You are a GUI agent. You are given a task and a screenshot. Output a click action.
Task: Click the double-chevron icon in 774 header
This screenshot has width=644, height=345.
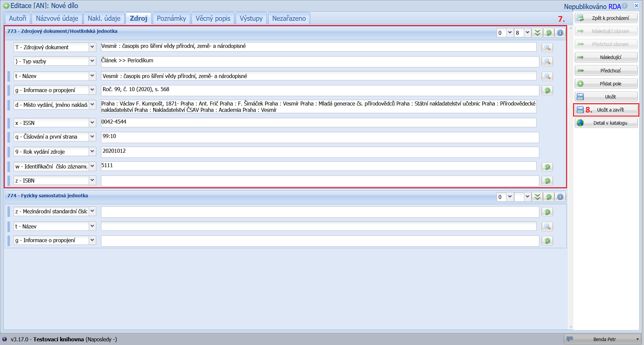(537, 197)
